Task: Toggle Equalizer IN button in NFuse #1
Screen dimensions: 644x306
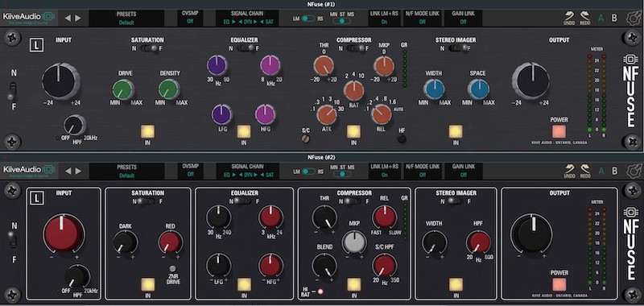Action: coord(244,131)
